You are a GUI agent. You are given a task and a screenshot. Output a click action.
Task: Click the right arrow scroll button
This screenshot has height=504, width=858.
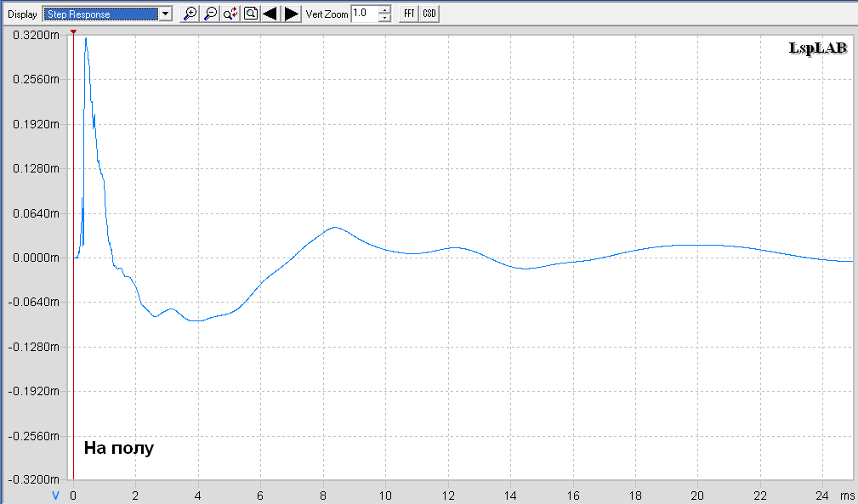292,14
